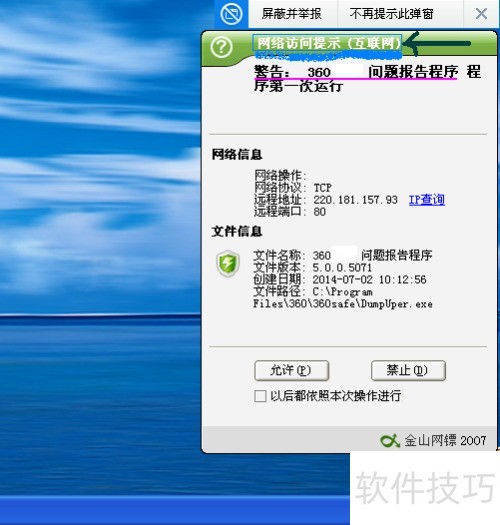The width and height of the screenshot is (500, 525).
Task: Tick 以后都依照本次操作进行 checkbox
Action: pos(260,396)
